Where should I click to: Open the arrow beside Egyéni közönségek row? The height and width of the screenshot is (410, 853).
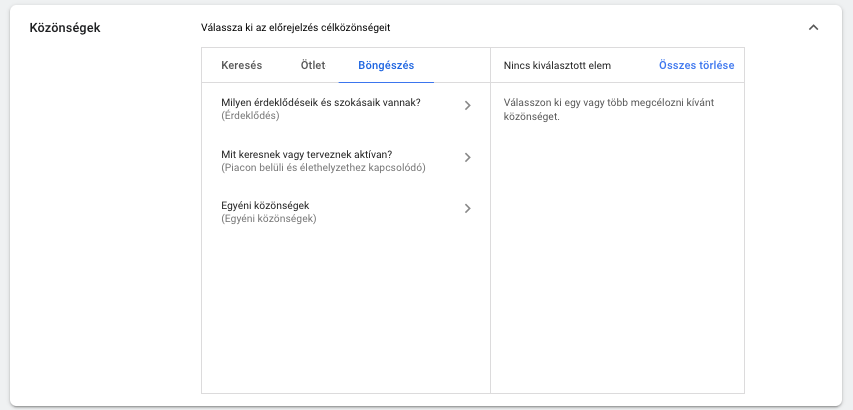pyautogui.click(x=467, y=208)
